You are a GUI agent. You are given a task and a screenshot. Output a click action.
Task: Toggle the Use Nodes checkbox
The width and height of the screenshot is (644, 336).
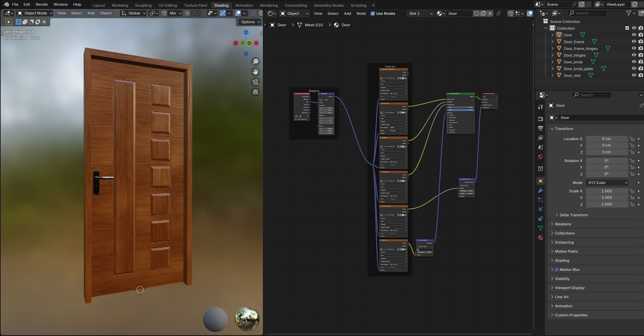(373, 13)
